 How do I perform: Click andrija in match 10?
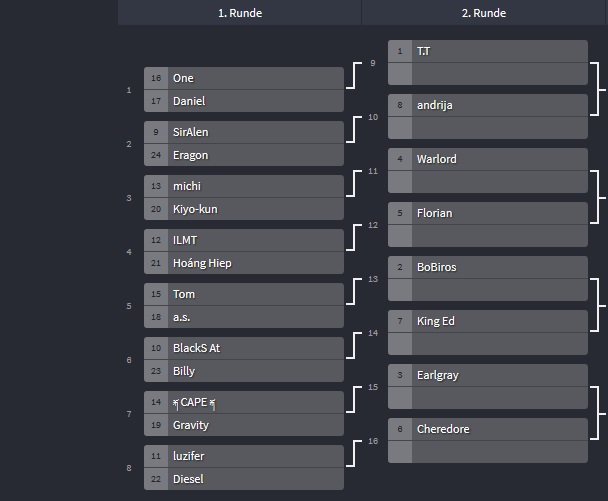[x=488, y=105]
